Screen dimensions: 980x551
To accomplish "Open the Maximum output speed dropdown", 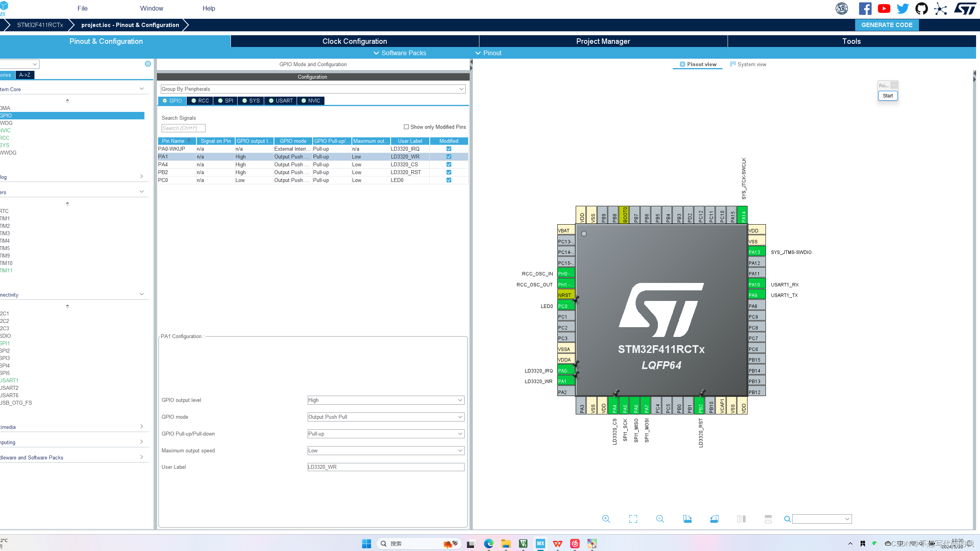I will coord(386,450).
